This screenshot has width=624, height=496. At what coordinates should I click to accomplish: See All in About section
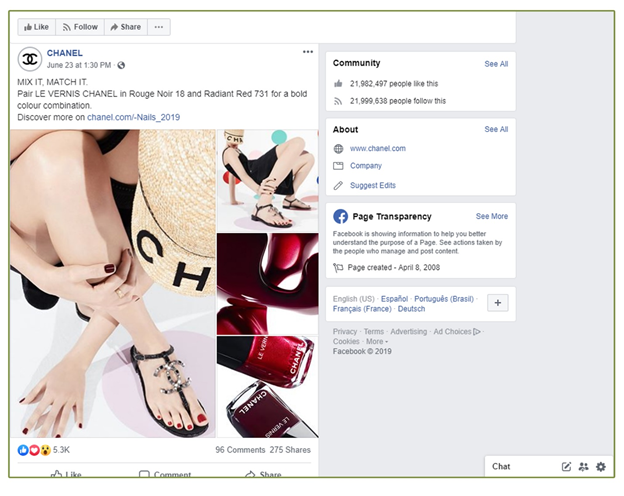point(496,129)
